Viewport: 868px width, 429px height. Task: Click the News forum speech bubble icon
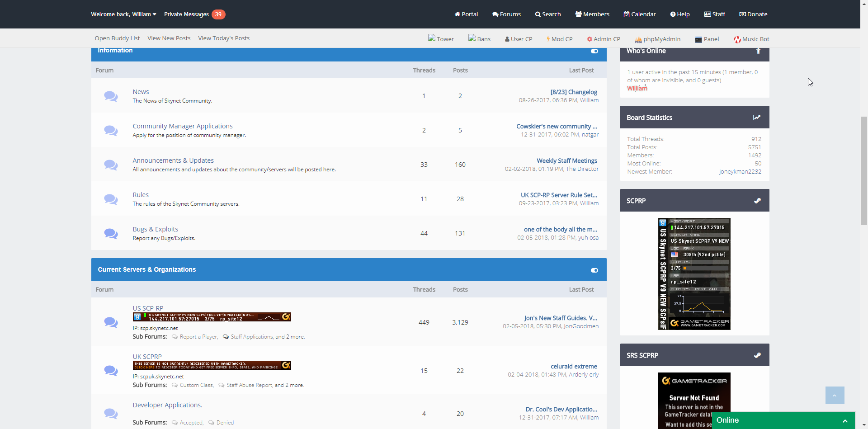coord(111,96)
